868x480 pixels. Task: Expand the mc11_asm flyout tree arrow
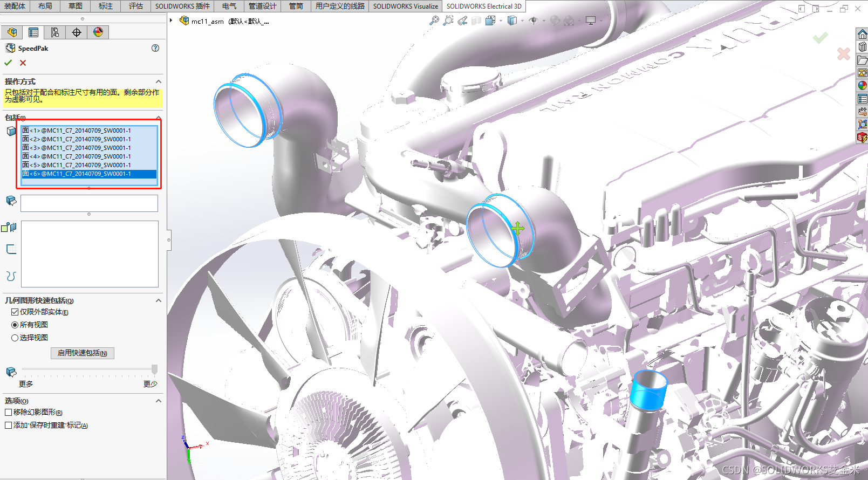[171, 20]
